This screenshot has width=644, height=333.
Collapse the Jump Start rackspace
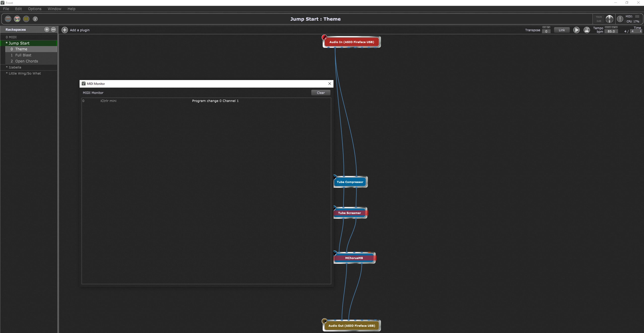pyautogui.click(x=7, y=43)
